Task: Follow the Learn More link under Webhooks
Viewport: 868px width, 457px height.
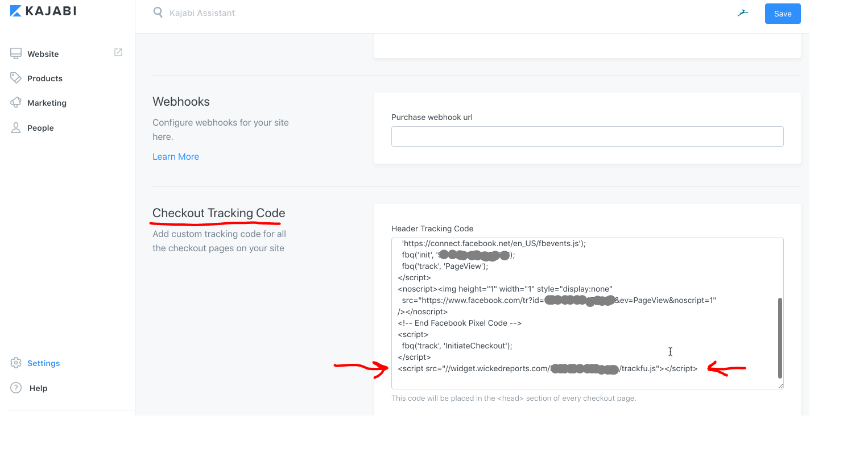Action: (176, 156)
